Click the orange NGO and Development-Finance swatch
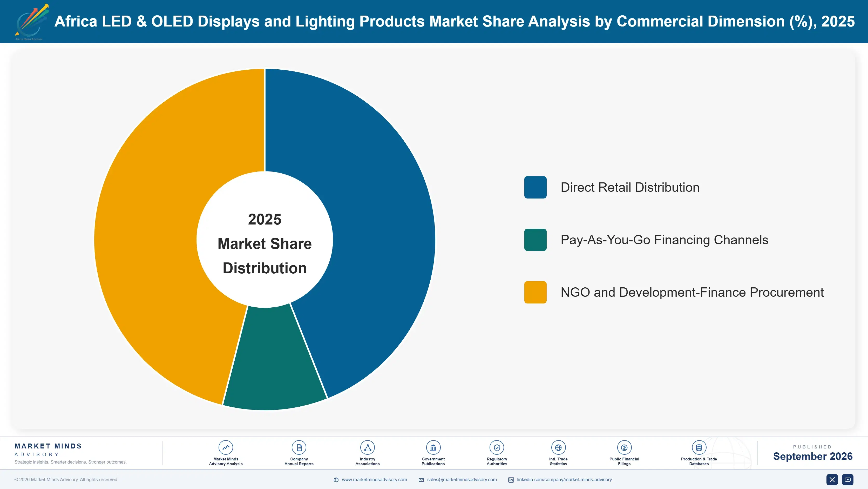 pyautogui.click(x=535, y=292)
